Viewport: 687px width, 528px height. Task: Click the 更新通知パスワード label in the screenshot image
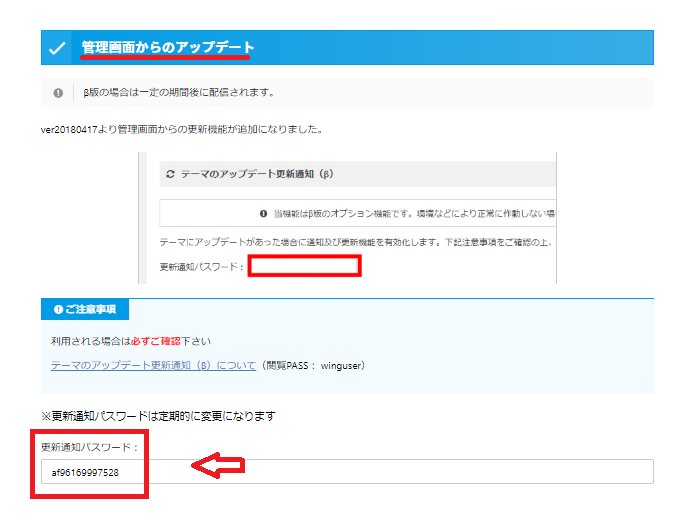click(202, 267)
